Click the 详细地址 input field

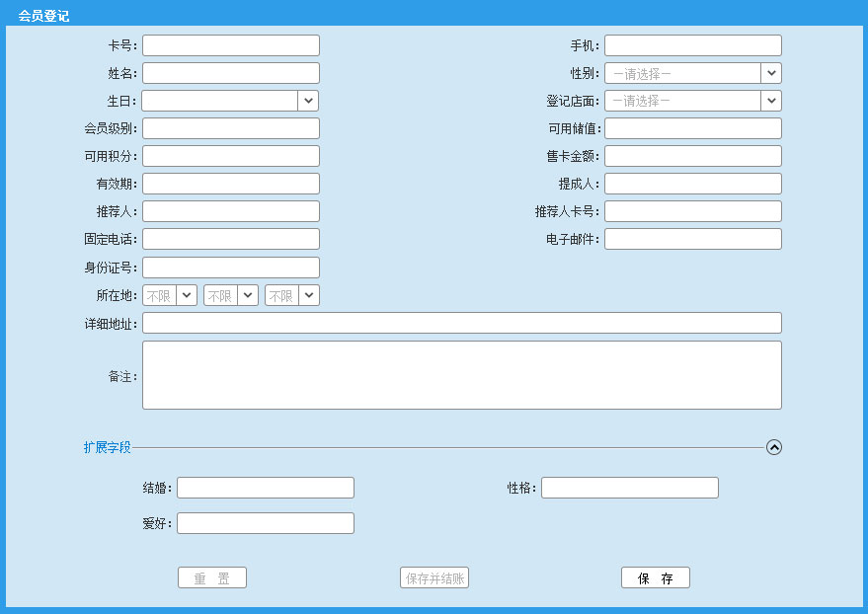point(461,323)
